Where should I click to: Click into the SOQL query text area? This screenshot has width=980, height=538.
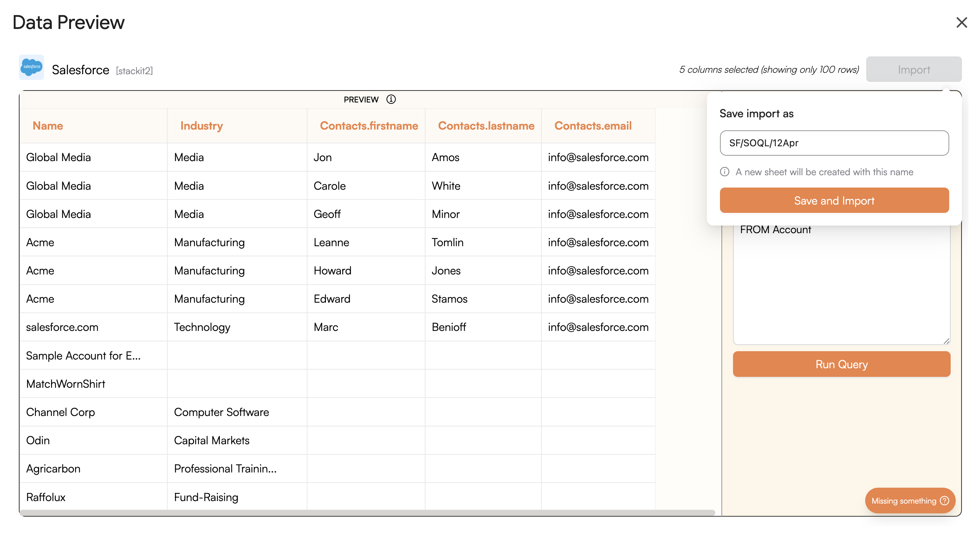pyautogui.click(x=841, y=285)
